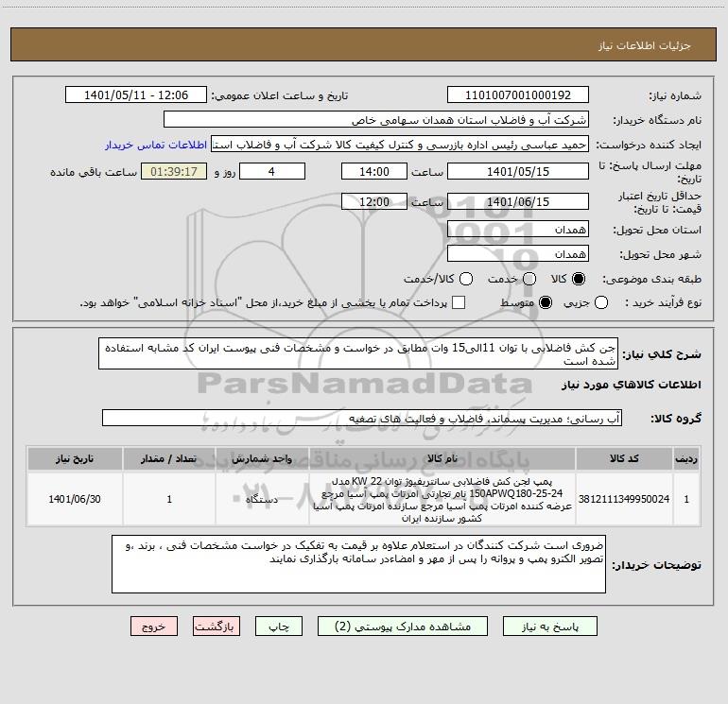Click the remaining days field showing 4
This screenshot has width=728, height=704.
pyautogui.click(x=272, y=171)
